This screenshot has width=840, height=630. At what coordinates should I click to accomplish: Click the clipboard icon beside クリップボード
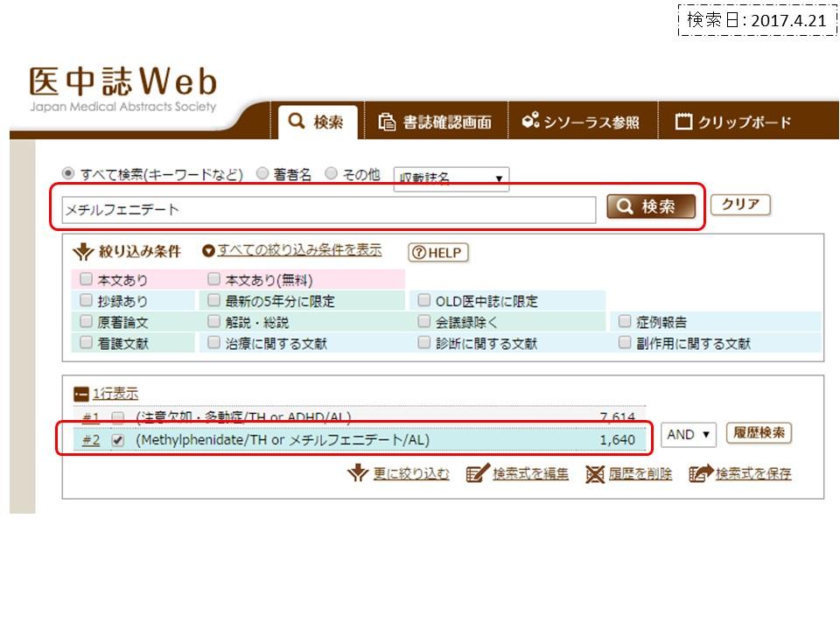coord(683,122)
